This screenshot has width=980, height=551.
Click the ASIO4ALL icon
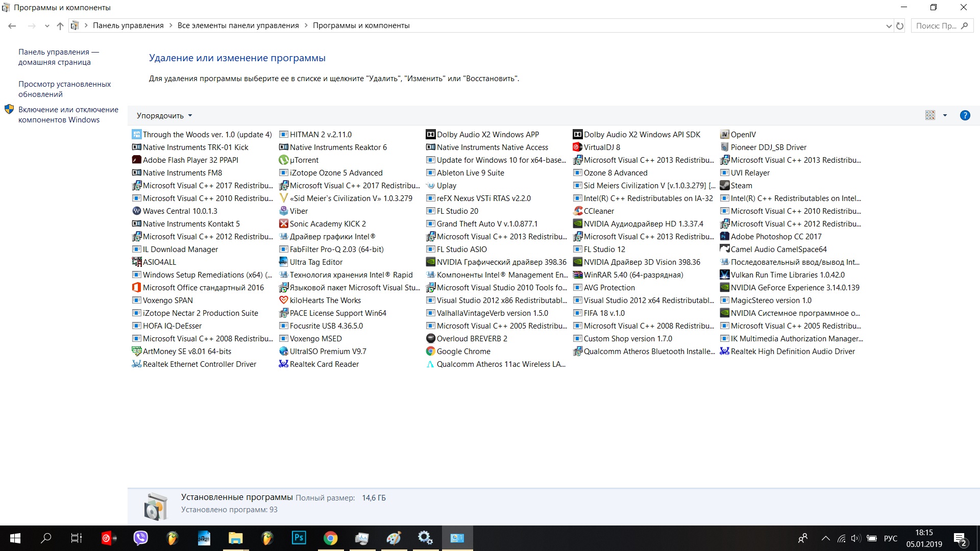137,262
